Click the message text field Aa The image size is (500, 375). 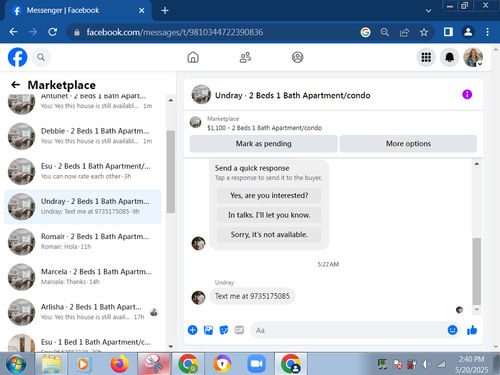[x=348, y=330]
